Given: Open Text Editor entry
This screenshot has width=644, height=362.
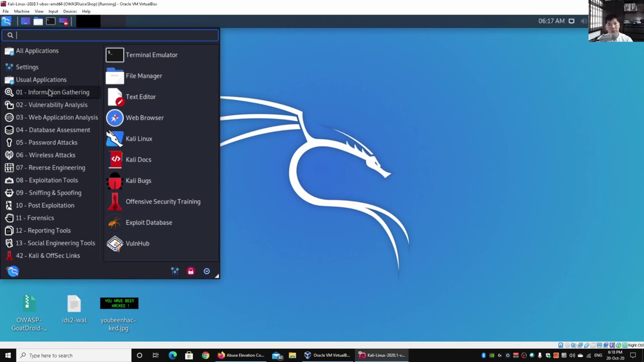Looking at the screenshot, I should (x=161, y=97).
